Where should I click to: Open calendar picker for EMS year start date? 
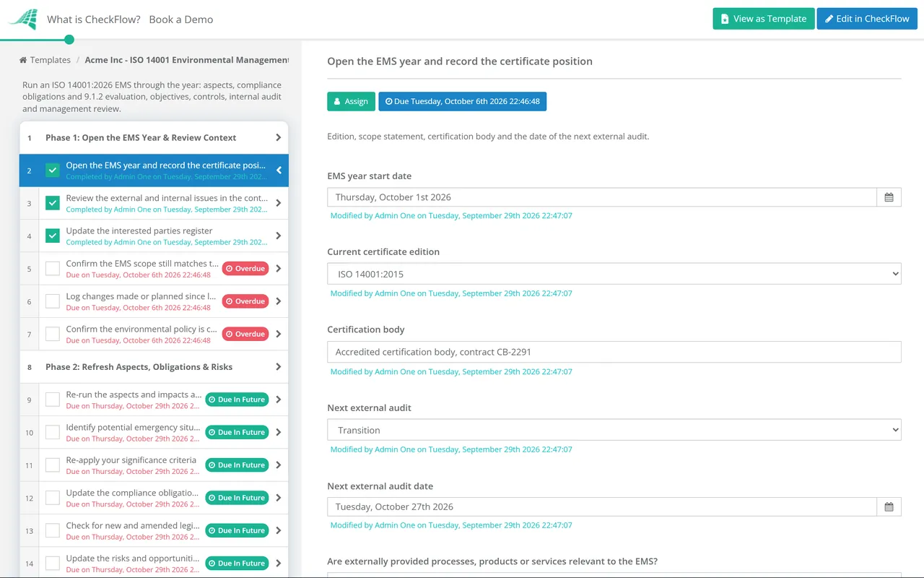click(x=889, y=197)
